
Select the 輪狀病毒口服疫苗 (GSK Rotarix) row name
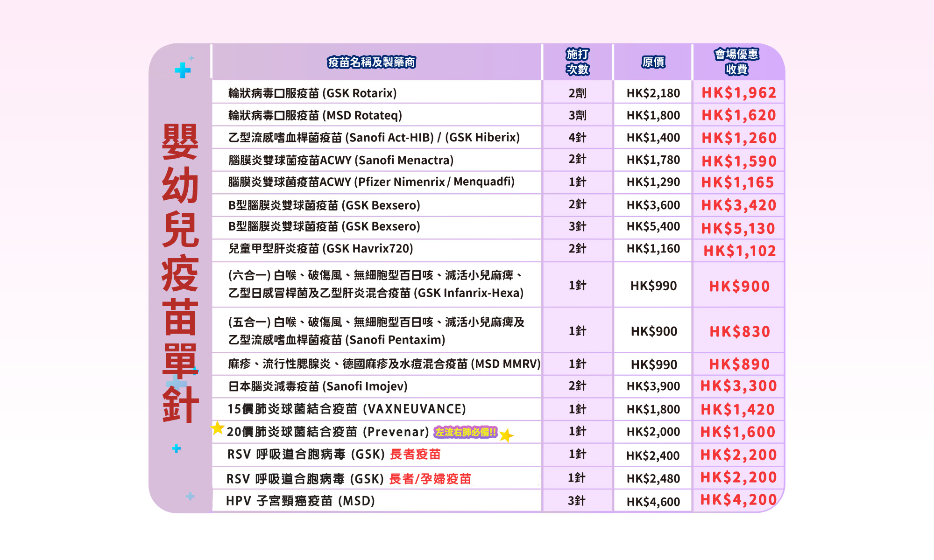point(312,93)
